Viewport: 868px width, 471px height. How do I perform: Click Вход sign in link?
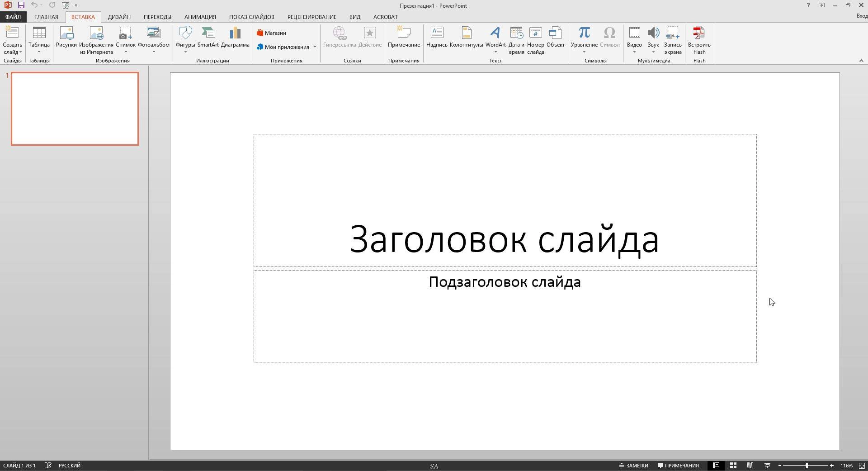(862, 16)
